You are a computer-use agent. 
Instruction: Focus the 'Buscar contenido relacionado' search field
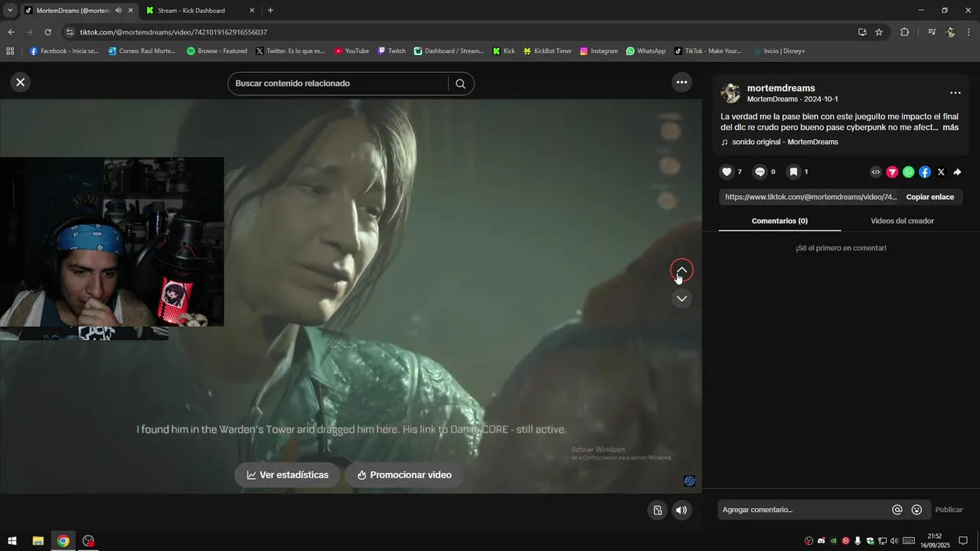point(338,83)
